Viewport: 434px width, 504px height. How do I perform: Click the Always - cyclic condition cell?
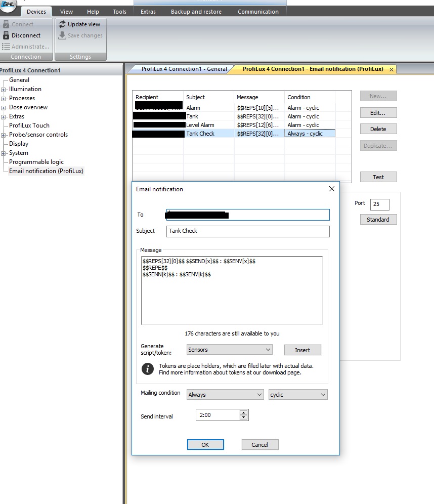tap(310, 134)
